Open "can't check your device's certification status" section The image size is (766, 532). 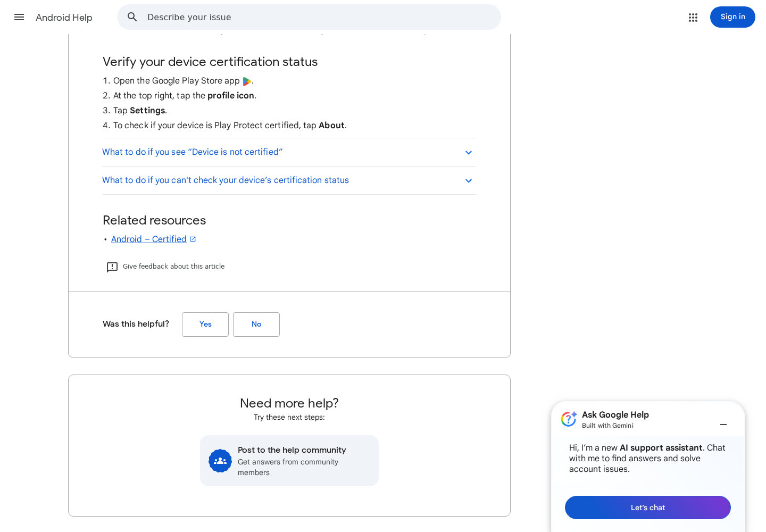click(x=289, y=180)
